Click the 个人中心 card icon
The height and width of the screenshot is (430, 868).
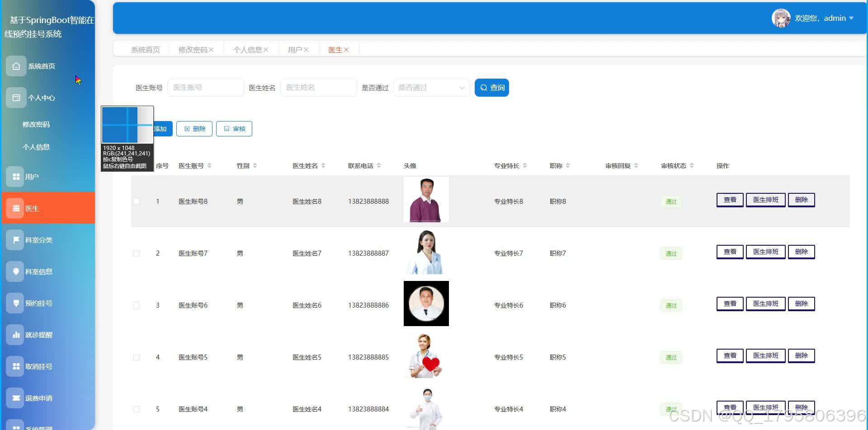point(16,98)
